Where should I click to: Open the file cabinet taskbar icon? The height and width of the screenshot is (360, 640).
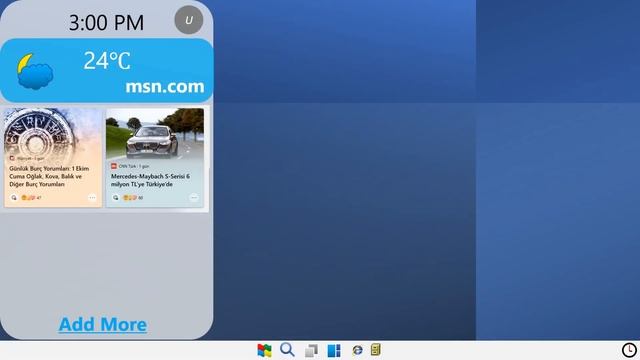tap(376, 350)
